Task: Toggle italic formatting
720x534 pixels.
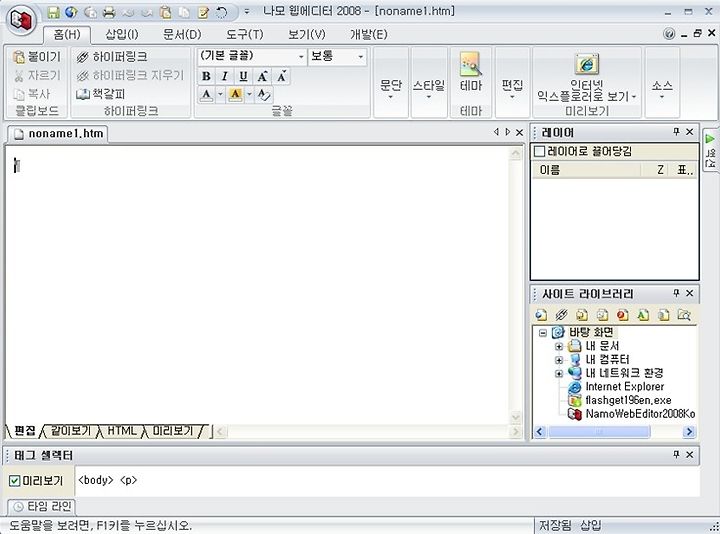Action: point(225,76)
